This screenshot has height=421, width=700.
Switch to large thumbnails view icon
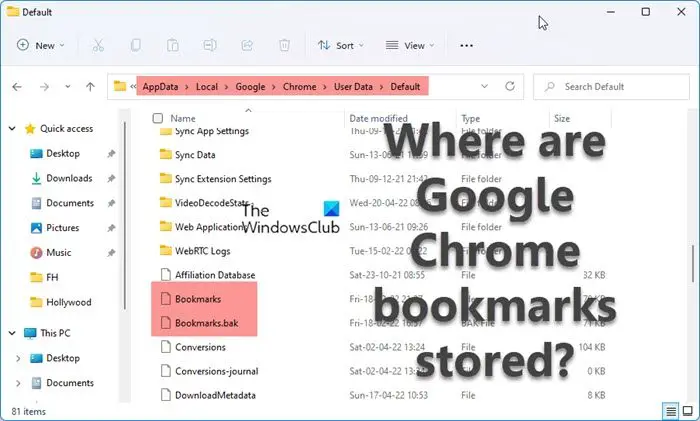pos(688,410)
